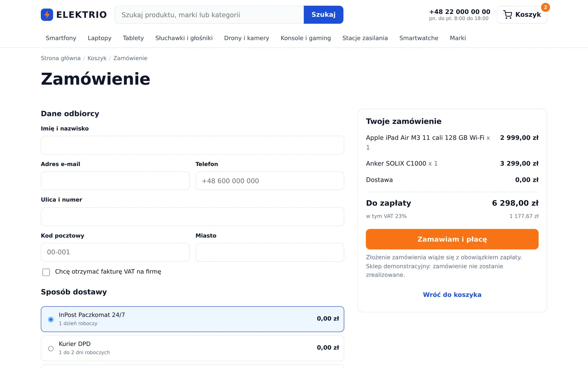Click the Zamówienie breadcrumb item

point(130,58)
